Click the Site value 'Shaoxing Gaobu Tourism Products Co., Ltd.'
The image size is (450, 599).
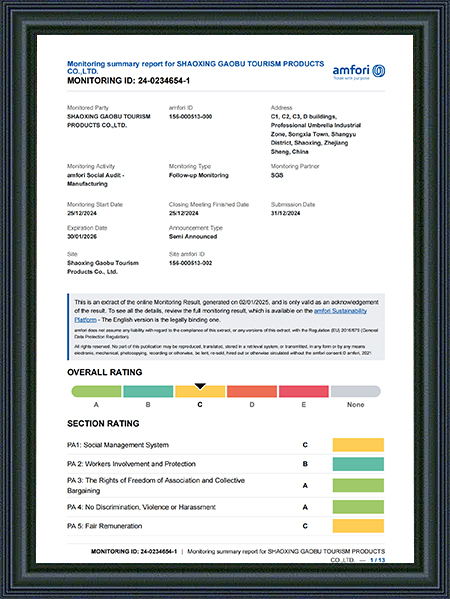click(x=103, y=267)
